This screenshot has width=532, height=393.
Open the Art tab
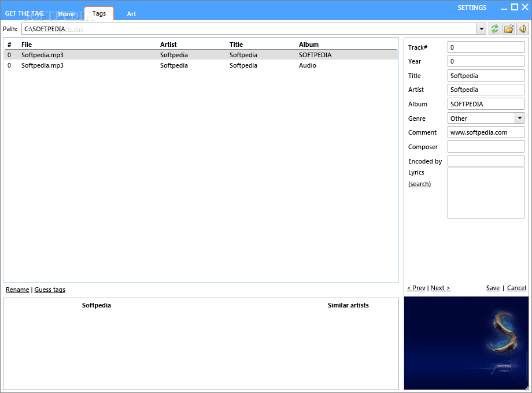[131, 14]
